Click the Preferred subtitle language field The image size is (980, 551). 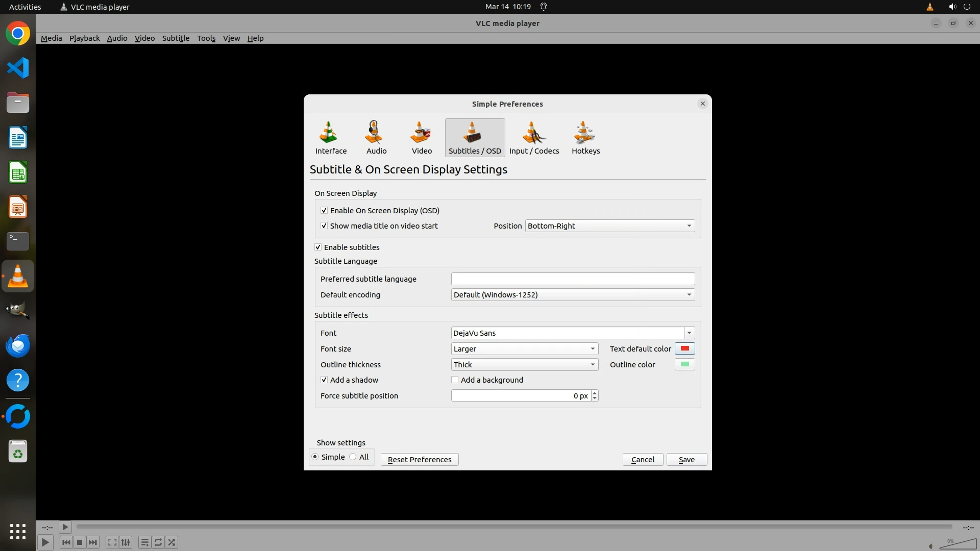(x=572, y=279)
